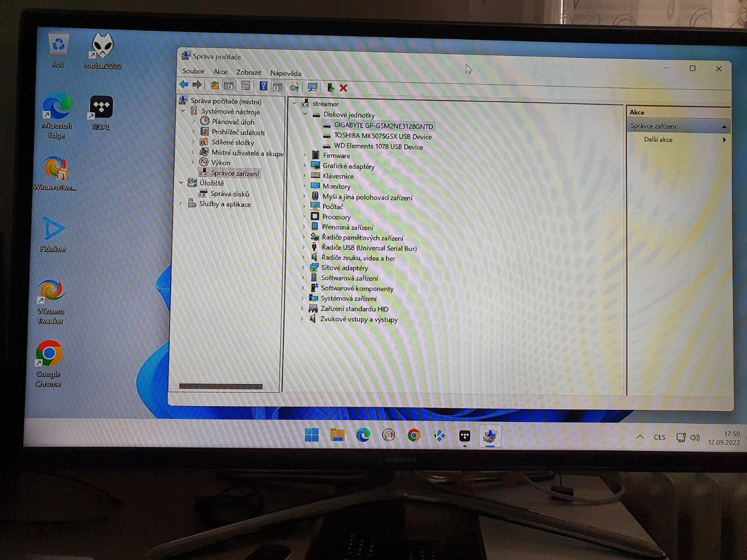Viewport: 747px width, 560px height.
Task: Open the Soubor menu
Action: (x=193, y=71)
